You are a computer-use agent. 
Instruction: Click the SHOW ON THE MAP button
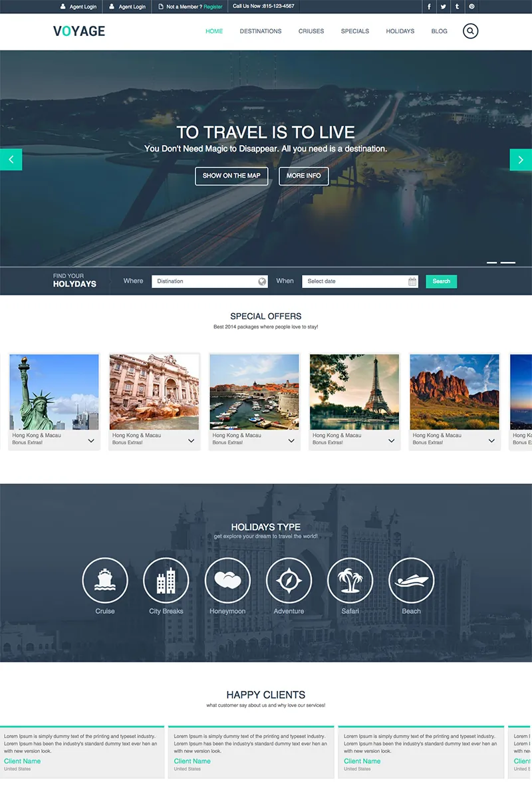231,176
